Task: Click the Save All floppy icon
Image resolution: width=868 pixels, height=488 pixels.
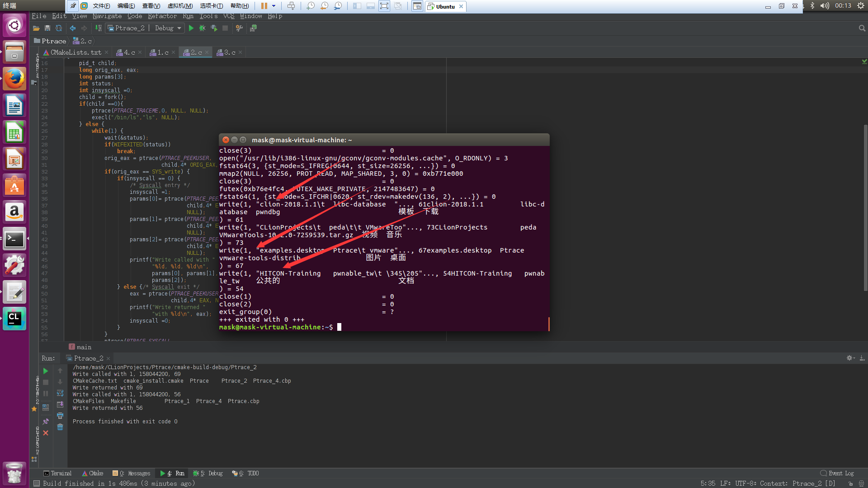Action: (47, 28)
